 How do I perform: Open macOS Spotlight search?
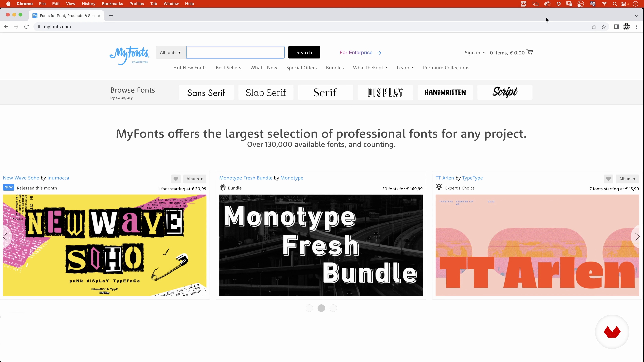pos(615,4)
